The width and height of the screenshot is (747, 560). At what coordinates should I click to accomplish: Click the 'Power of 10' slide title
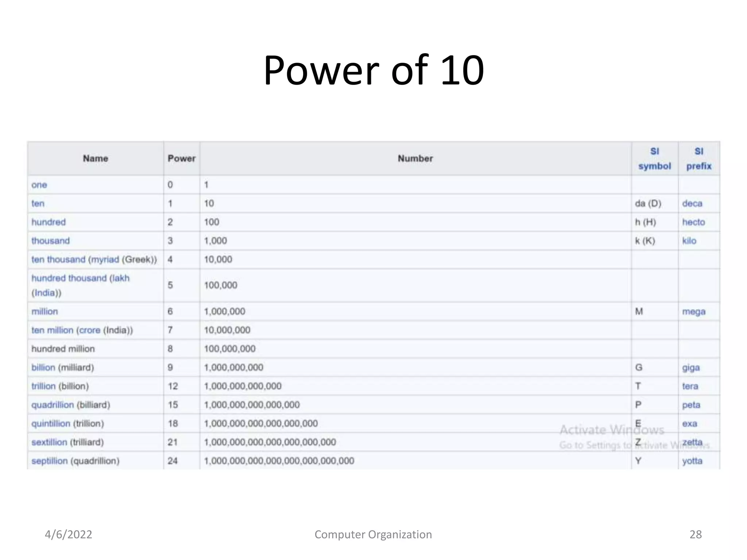click(374, 70)
